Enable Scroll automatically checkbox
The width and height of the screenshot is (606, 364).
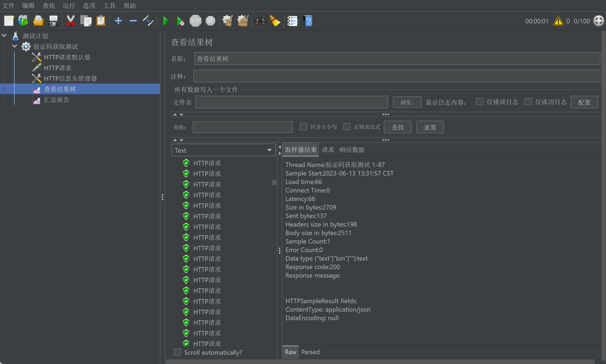click(x=177, y=352)
